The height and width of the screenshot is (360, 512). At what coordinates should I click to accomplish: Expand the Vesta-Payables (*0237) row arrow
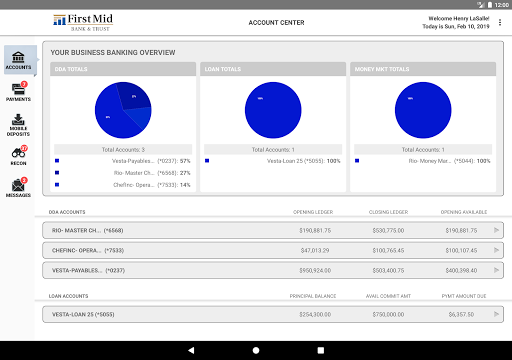point(496,270)
